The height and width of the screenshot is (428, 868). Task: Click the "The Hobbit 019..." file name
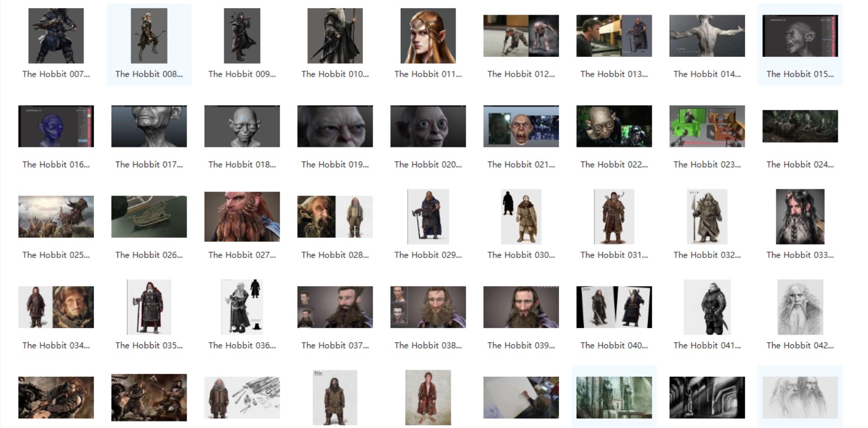click(x=335, y=165)
